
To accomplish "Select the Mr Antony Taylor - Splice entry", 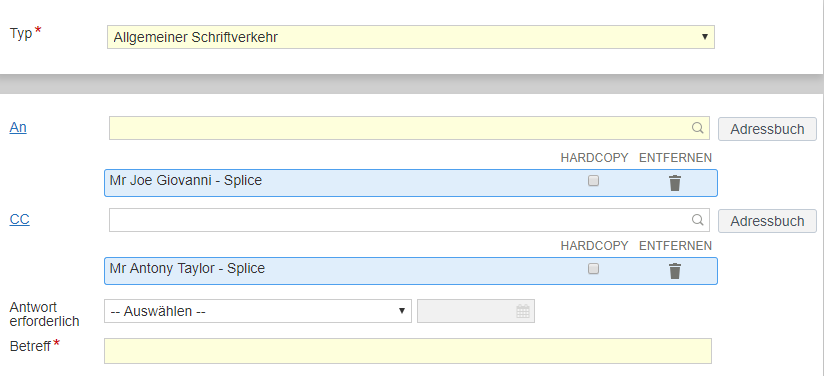I will point(410,271).
